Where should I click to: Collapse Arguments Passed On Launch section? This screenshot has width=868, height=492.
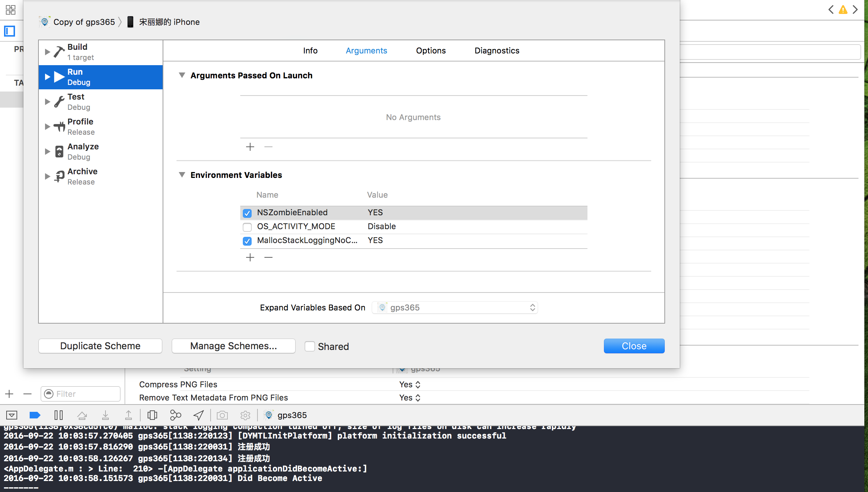pyautogui.click(x=182, y=75)
